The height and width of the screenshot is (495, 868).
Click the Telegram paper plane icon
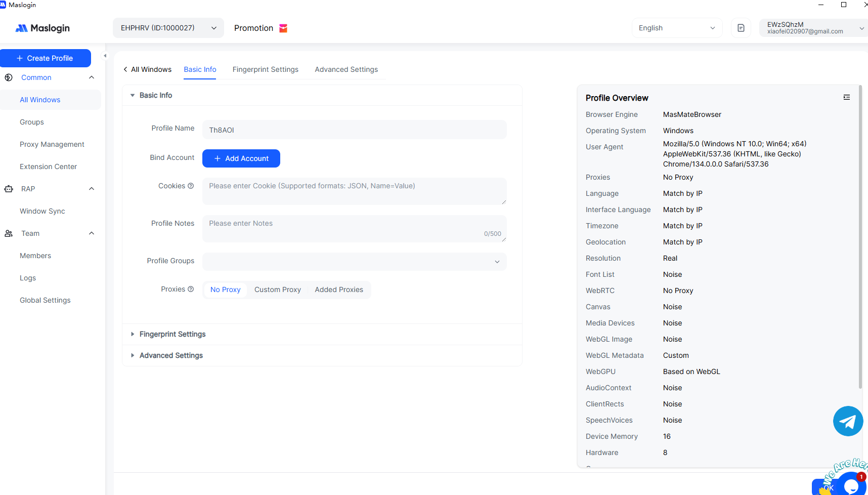click(x=848, y=421)
